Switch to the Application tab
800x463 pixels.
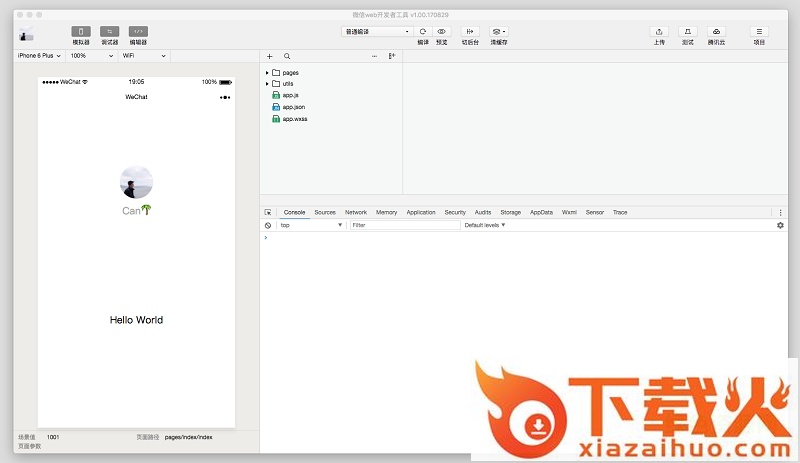[421, 212]
